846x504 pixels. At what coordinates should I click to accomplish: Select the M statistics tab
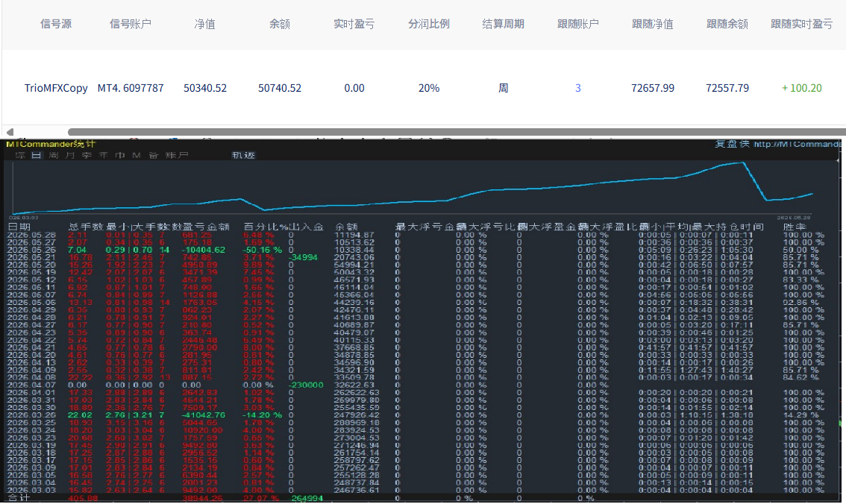(137, 155)
